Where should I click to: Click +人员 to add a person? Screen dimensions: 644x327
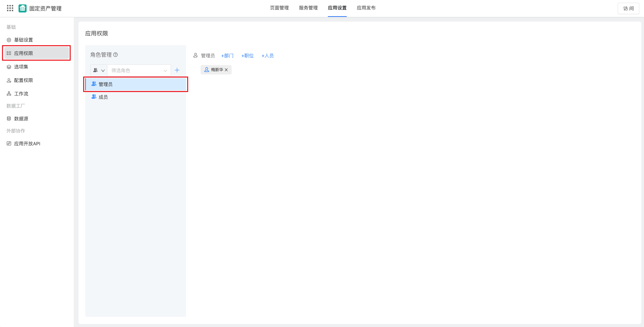tap(268, 56)
